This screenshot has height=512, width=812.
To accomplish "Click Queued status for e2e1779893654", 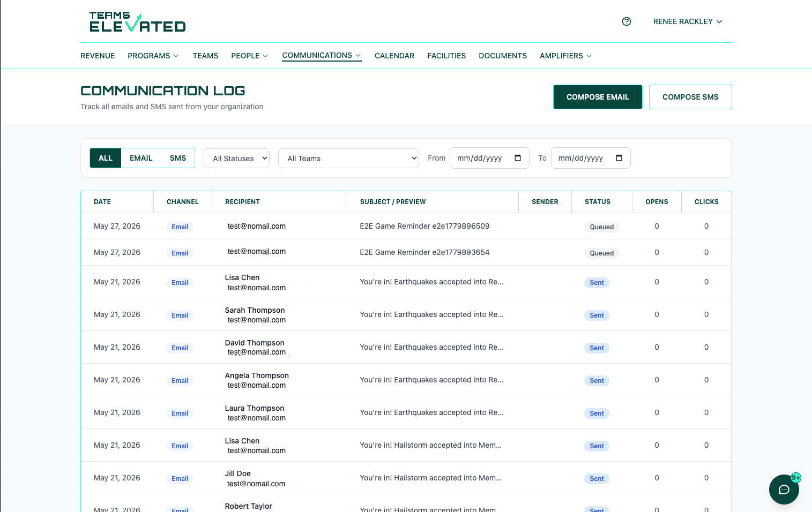I will 602,253.
